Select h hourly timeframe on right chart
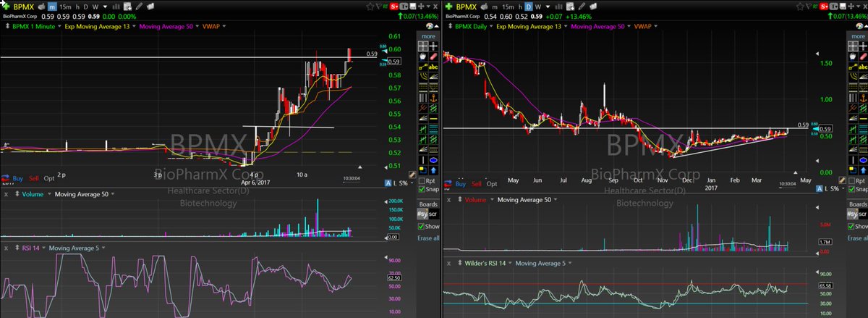The image size is (868, 318). point(520,7)
